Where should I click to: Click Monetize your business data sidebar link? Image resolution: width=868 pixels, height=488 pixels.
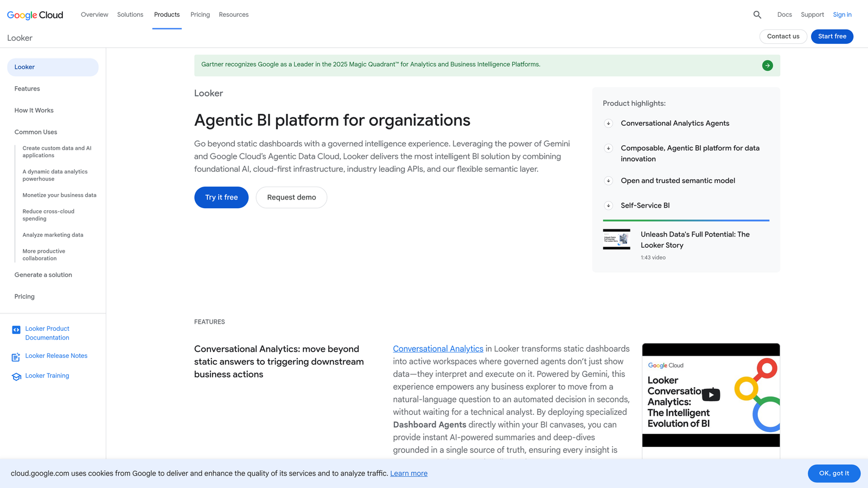[60, 195]
